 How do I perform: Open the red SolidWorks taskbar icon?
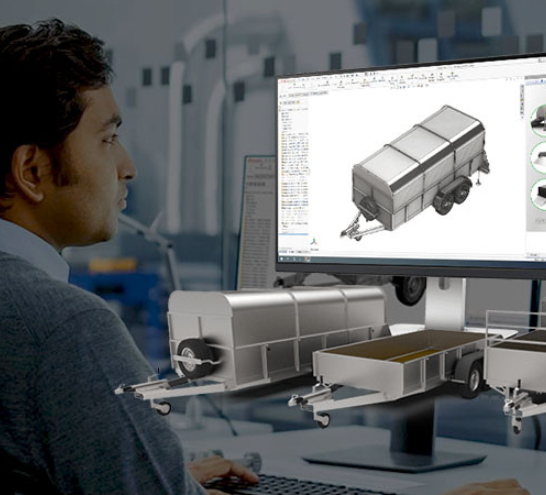click(307, 259)
